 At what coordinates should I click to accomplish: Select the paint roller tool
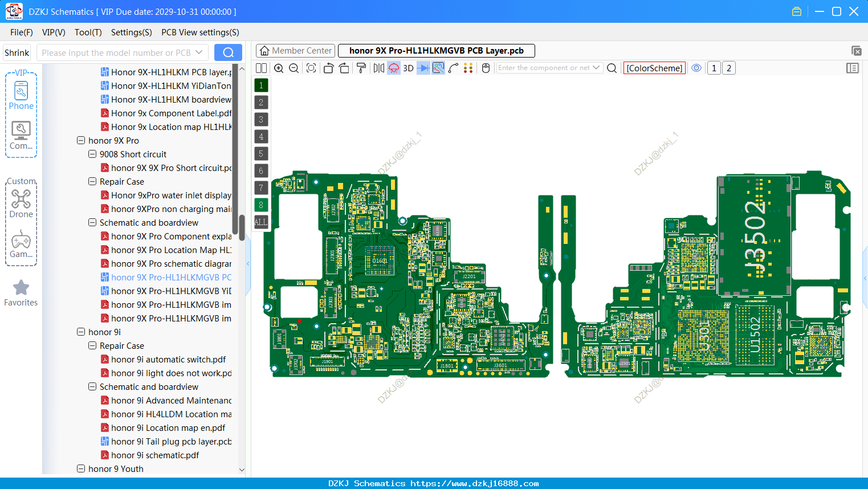(361, 68)
